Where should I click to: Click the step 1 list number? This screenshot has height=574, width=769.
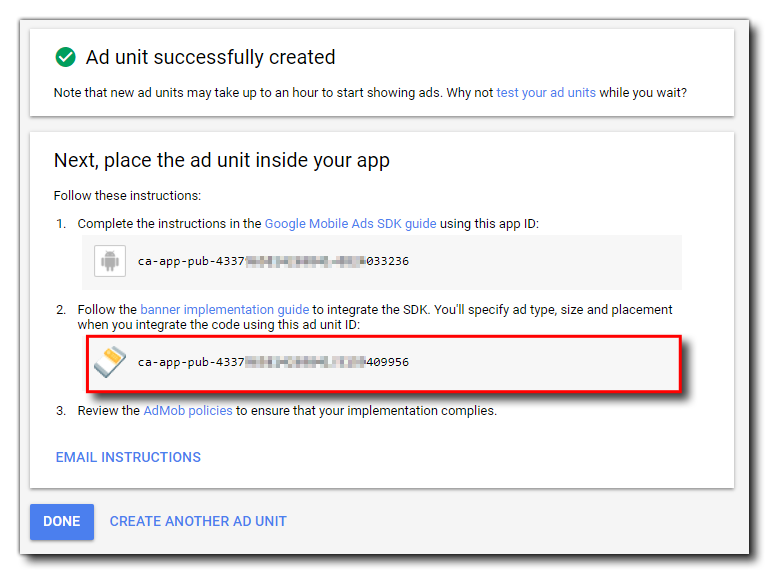coord(62,224)
